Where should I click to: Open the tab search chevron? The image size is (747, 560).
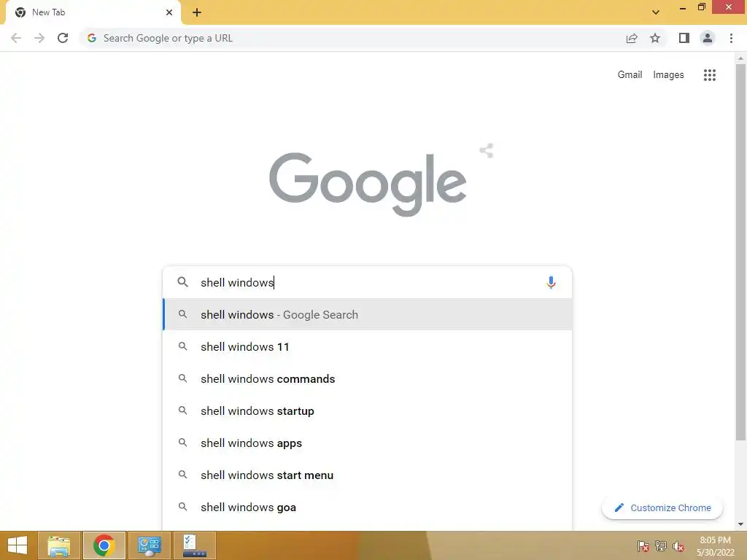tap(656, 12)
